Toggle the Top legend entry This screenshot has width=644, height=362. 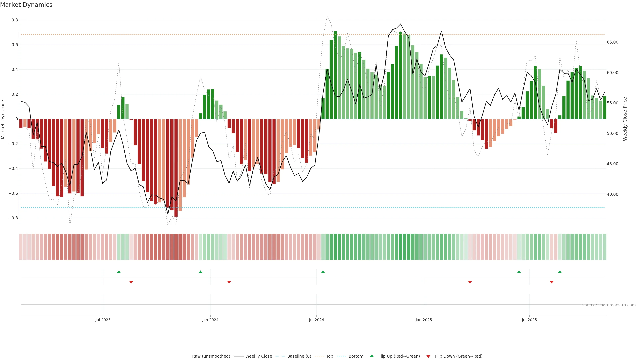coord(330,356)
